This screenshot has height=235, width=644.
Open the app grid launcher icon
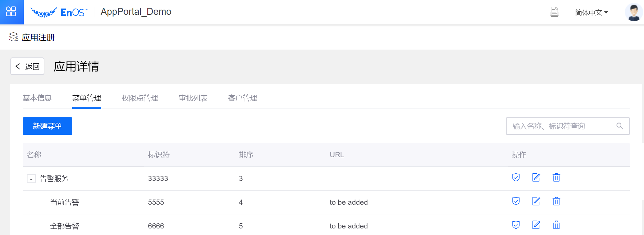click(x=11, y=11)
